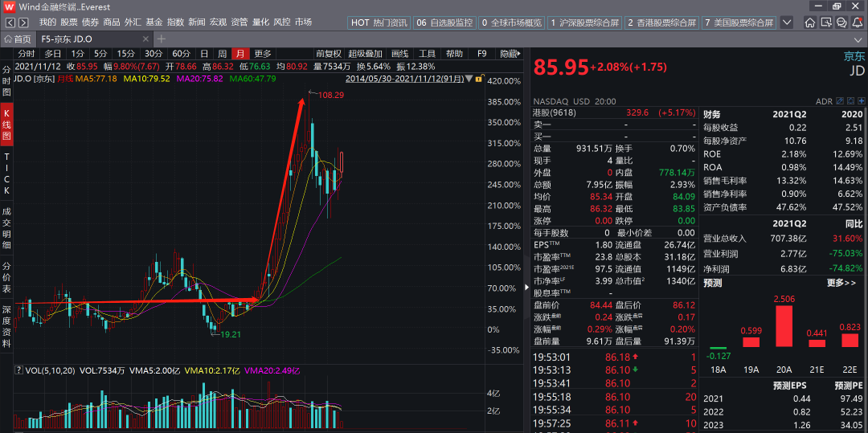The width and height of the screenshot is (868, 433).
Task: Select the 月 monthly period
Action: (240, 54)
